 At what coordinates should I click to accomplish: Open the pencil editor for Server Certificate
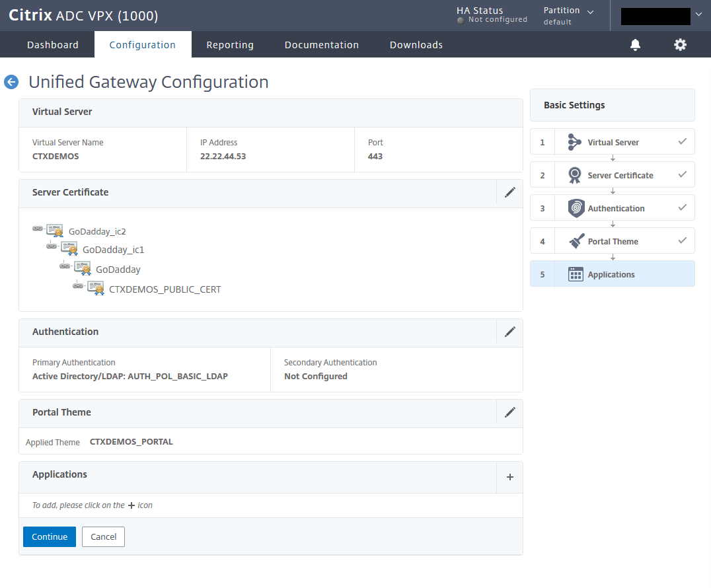[x=509, y=192]
